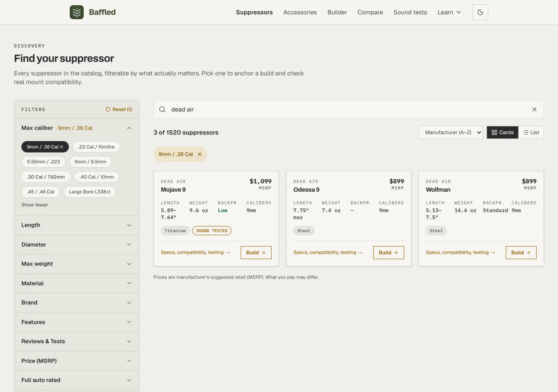Click the search field containing dead air
The image size is (558, 392).
tap(348, 109)
